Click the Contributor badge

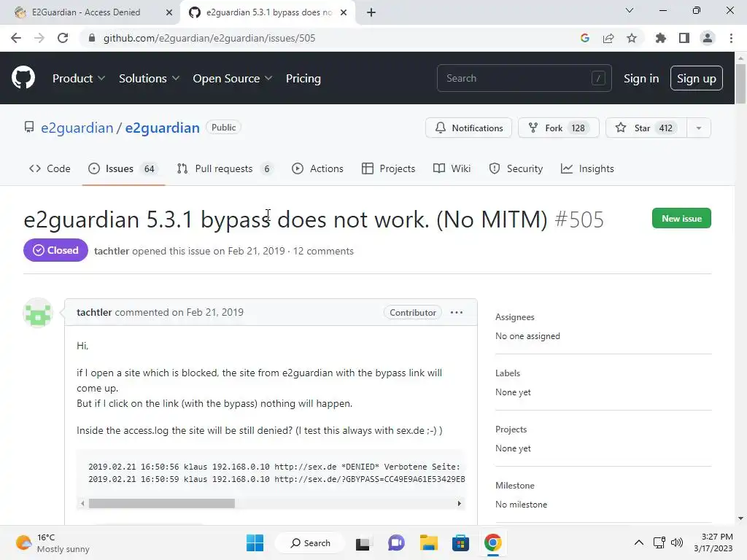point(413,312)
